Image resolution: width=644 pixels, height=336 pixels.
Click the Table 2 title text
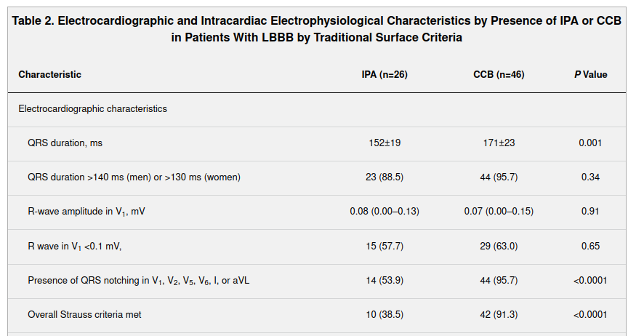[317, 29]
